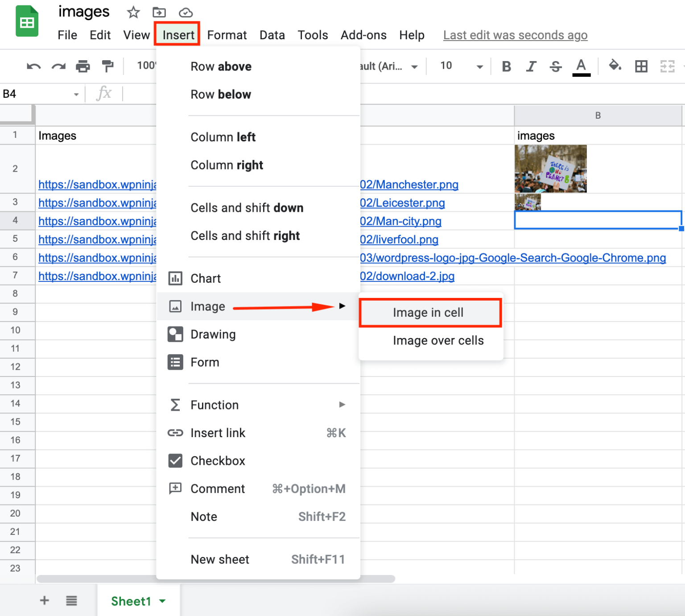Click the Merge cells icon
This screenshot has height=616, width=685.
(x=668, y=66)
